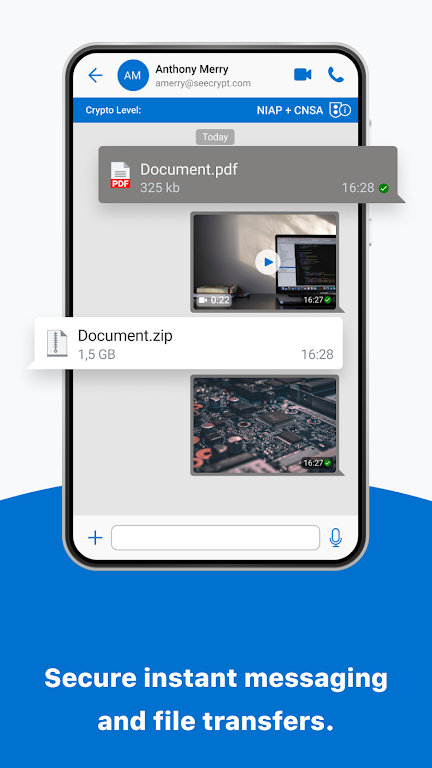Viewport: 432px width, 768px height.
Task: Tap the NIAP + CNSA crypto label
Action: pyautogui.click(x=290, y=110)
